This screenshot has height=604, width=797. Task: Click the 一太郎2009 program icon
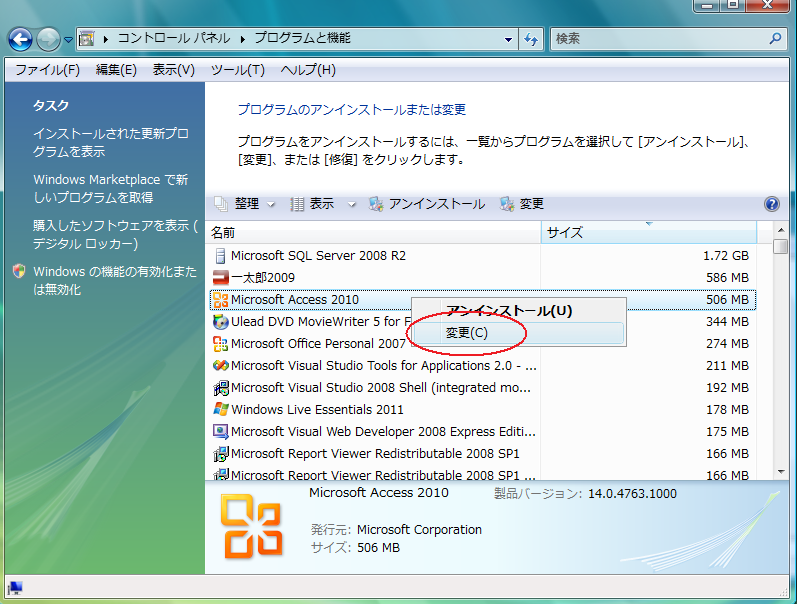[x=221, y=278]
